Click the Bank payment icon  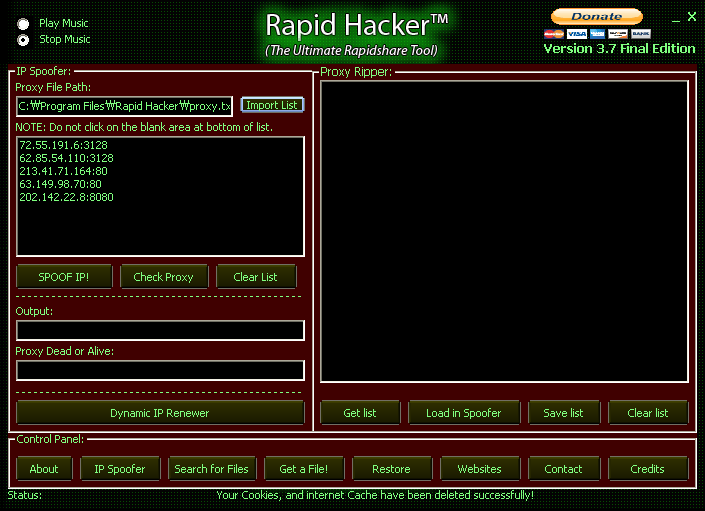click(x=641, y=34)
